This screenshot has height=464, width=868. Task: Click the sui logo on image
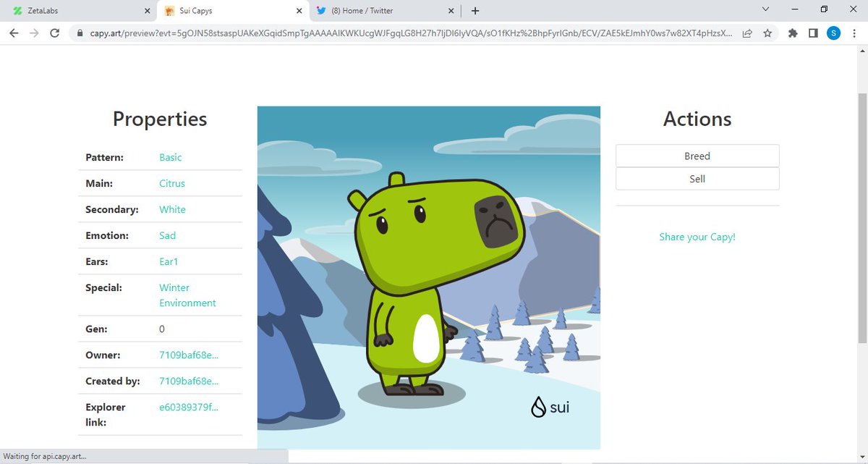(x=550, y=407)
